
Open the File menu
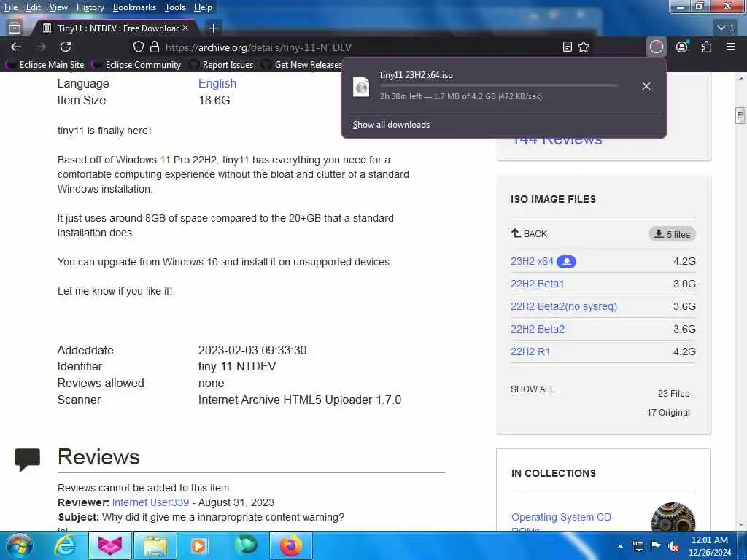(11, 7)
